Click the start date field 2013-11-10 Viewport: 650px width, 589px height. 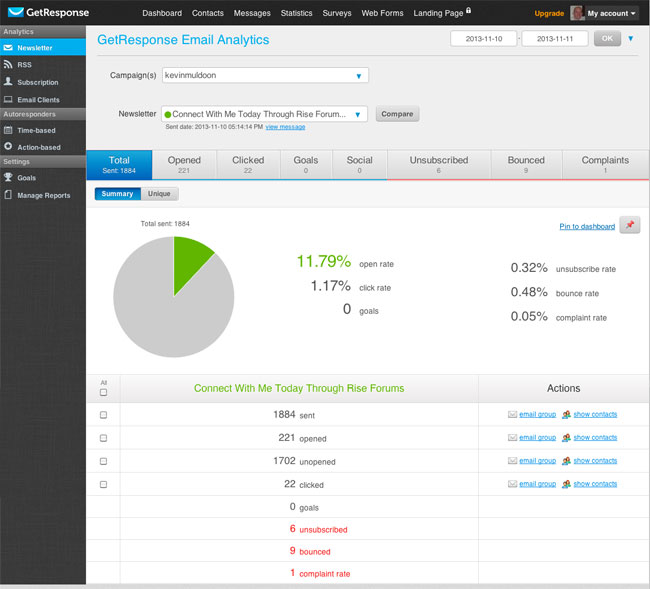point(483,39)
